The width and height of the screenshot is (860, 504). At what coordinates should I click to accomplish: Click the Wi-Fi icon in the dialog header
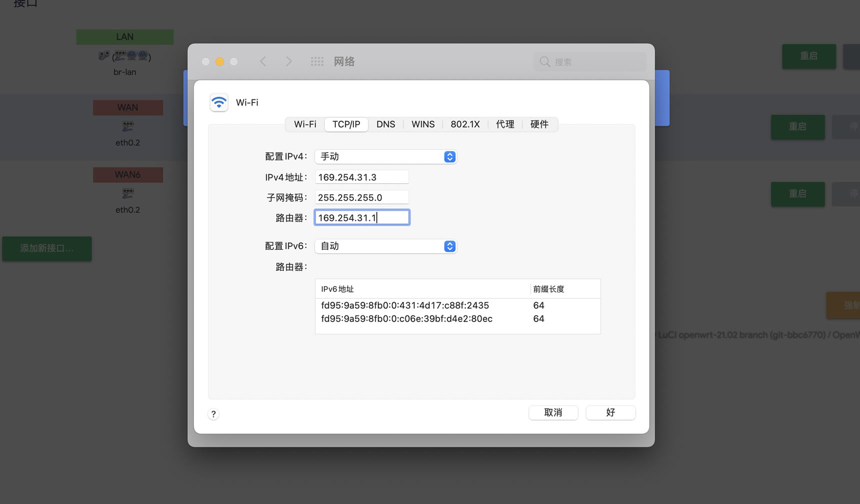click(218, 102)
